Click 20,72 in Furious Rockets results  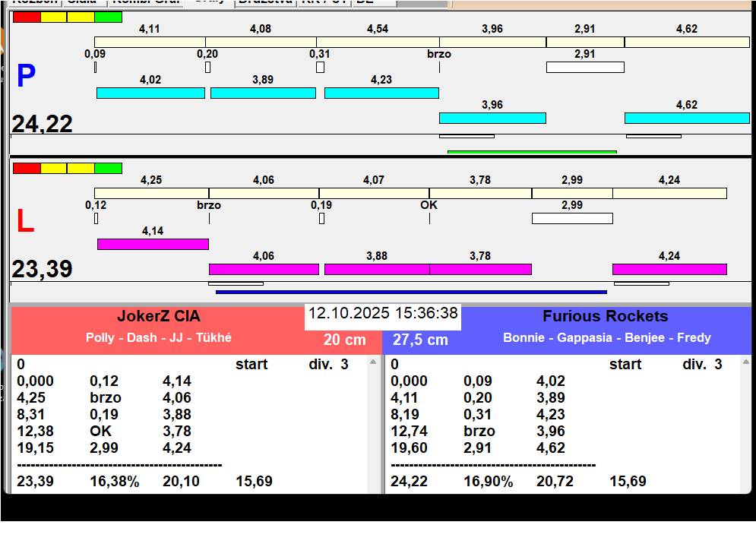tap(555, 481)
